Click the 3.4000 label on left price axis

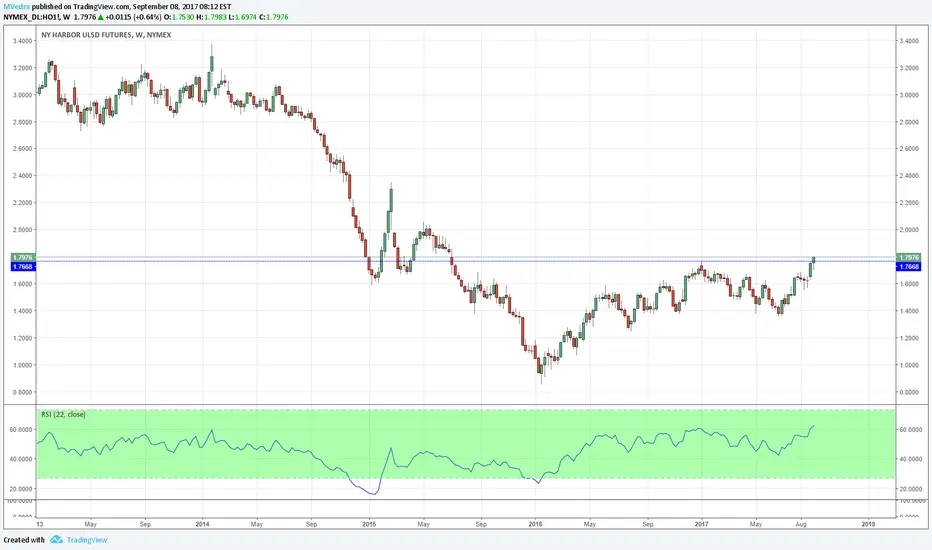[23, 41]
